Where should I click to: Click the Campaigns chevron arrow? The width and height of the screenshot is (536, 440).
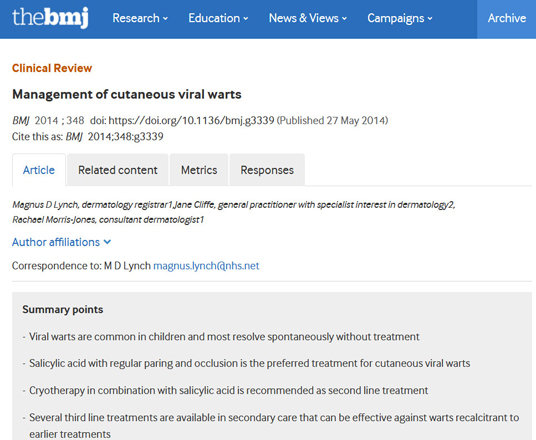pyautogui.click(x=430, y=18)
